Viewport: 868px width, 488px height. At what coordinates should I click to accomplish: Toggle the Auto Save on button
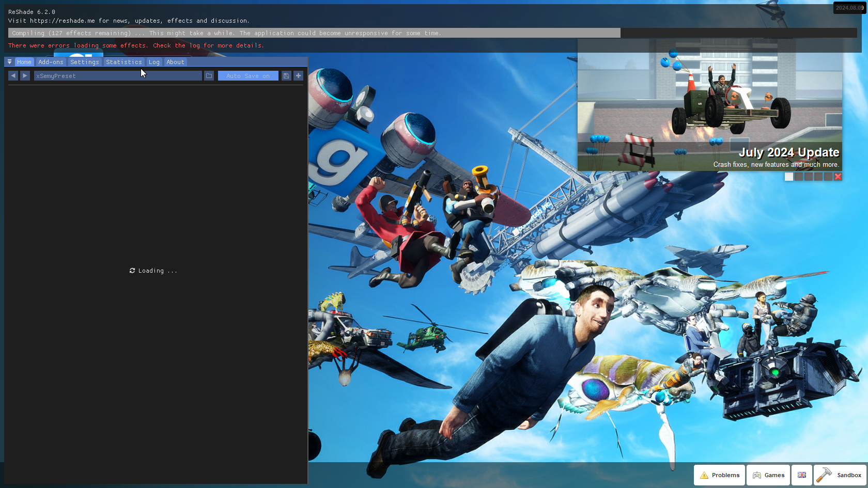click(248, 76)
